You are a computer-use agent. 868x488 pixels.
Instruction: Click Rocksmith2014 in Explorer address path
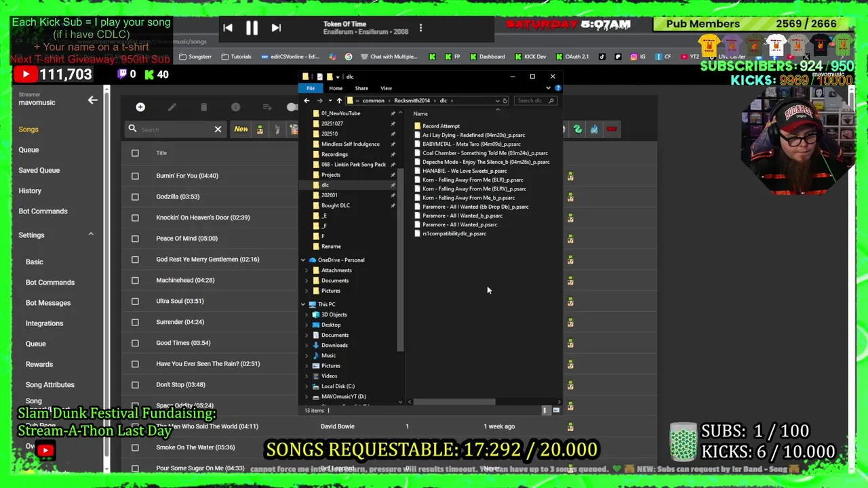click(x=412, y=101)
